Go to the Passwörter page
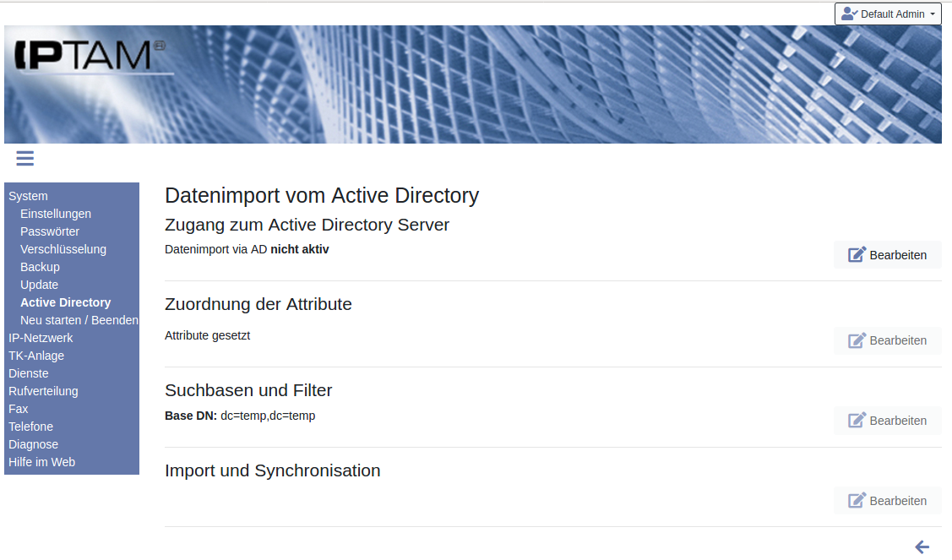The width and height of the screenshot is (952, 560). pos(50,231)
